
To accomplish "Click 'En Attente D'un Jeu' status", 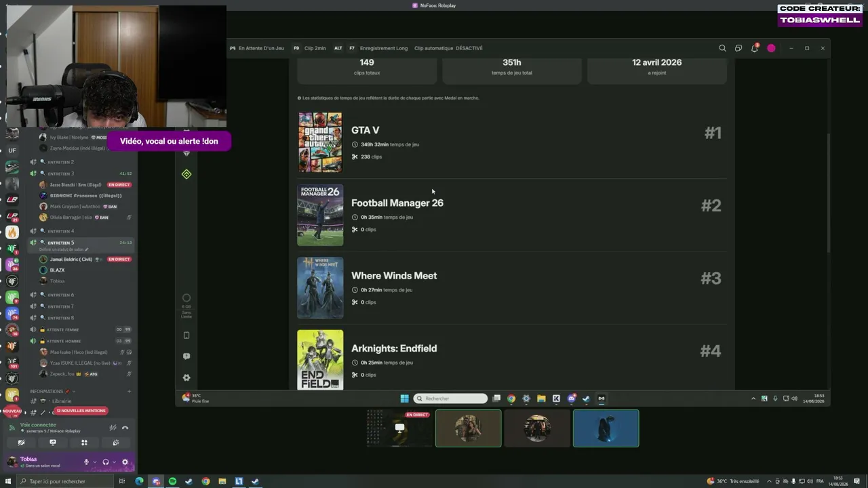I will tap(257, 48).
